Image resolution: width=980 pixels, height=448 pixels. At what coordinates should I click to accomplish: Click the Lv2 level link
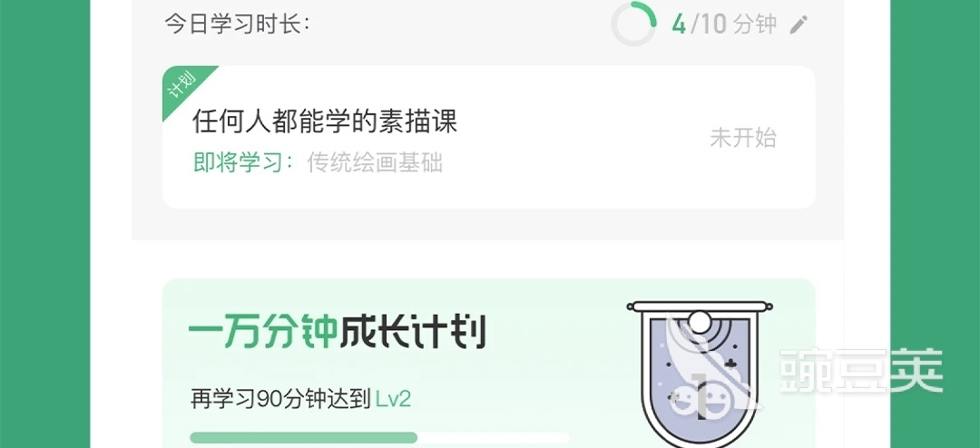[393, 400]
